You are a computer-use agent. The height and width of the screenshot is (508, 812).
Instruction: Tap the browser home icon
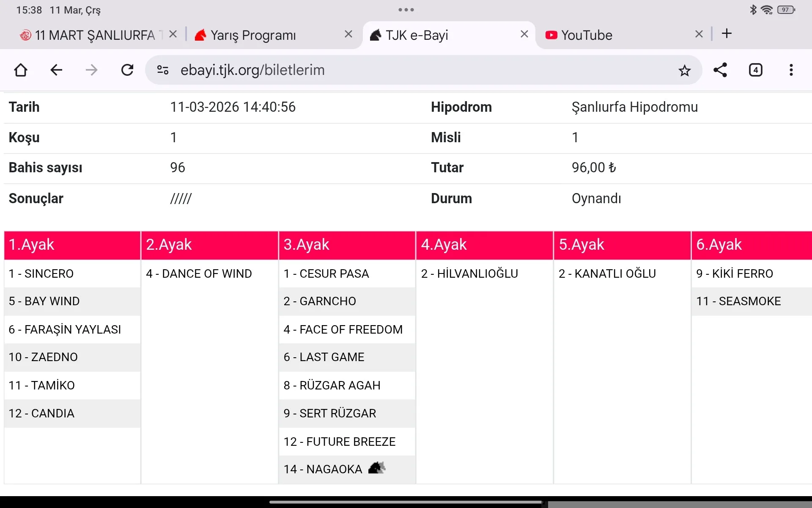click(21, 70)
